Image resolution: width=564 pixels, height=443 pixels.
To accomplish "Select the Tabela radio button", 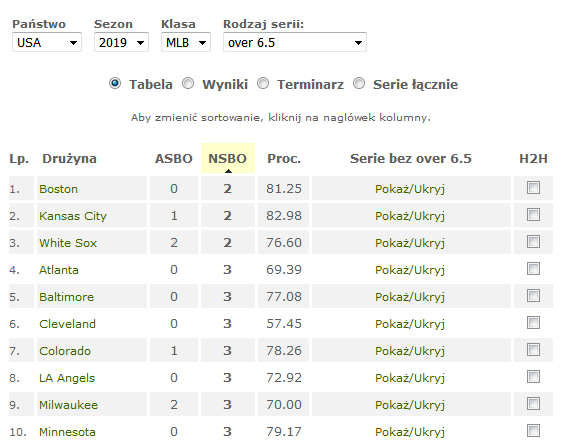I will pos(115,83).
